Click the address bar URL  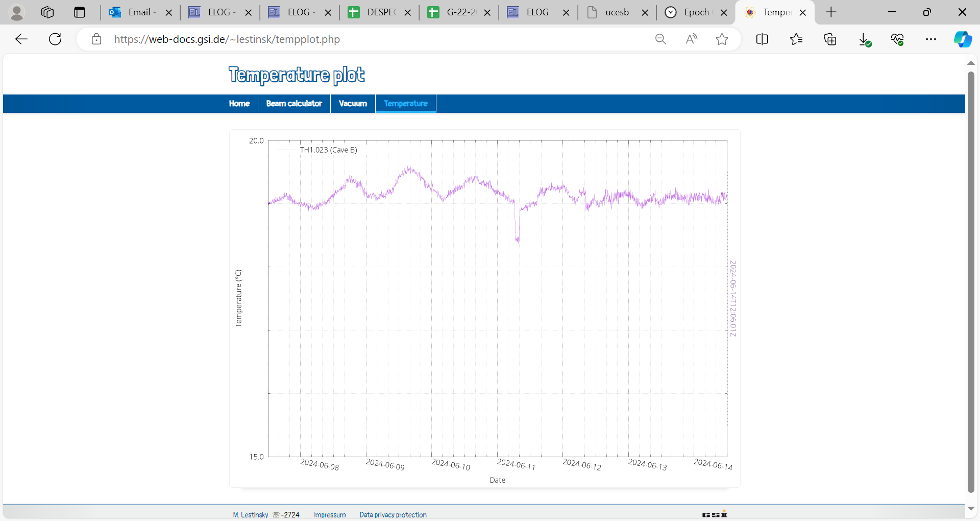click(227, 39)
